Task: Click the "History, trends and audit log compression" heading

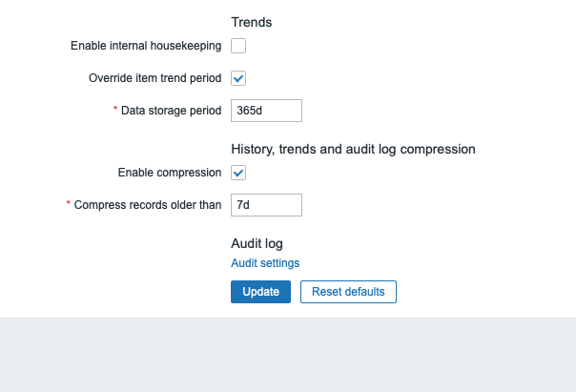Action: pyautogui.click(x=353, y=149)
